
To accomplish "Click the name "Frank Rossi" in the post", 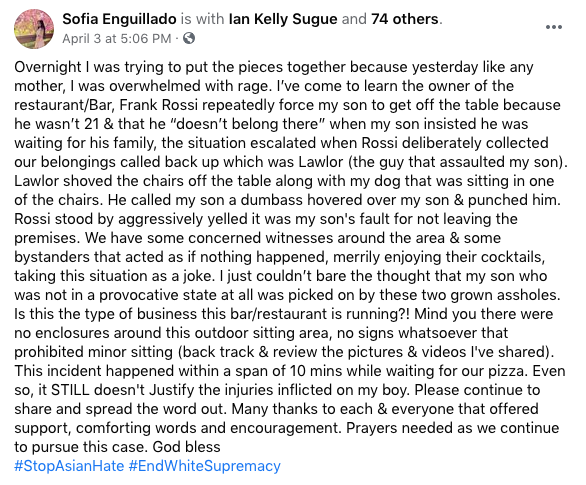I will coord(158,105).
